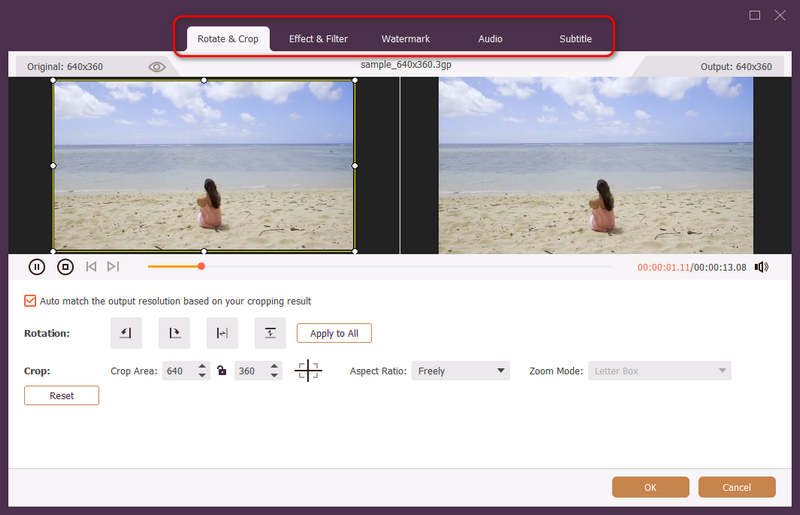This screenshot has height=515, width=800.
Task: Flip video vertically
Action: 270,333
